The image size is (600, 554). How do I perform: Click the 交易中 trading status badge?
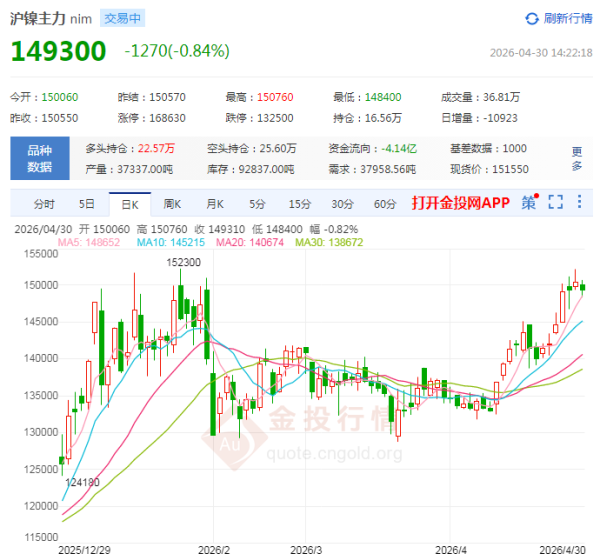point(122,18)
